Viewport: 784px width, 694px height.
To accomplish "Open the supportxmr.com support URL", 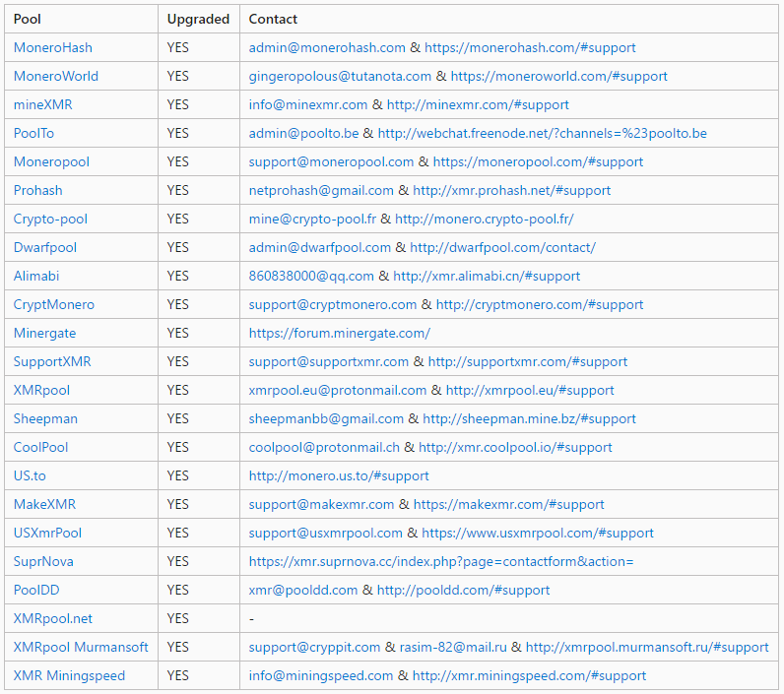I will coord(527,361).
